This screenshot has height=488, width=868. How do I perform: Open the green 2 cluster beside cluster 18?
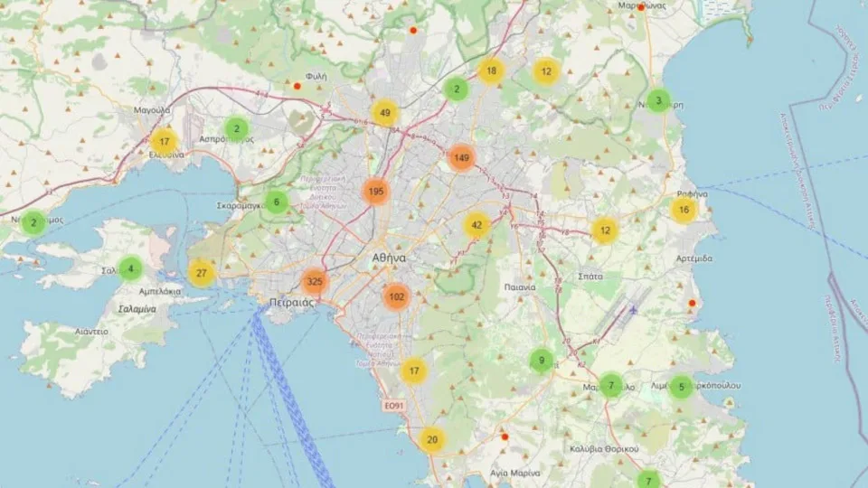click(x=456, y=89)
